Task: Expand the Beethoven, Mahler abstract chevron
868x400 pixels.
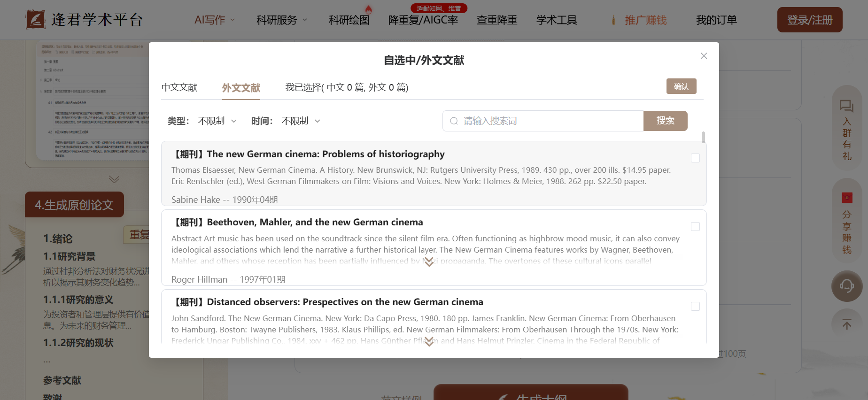Action: [429, 262]
